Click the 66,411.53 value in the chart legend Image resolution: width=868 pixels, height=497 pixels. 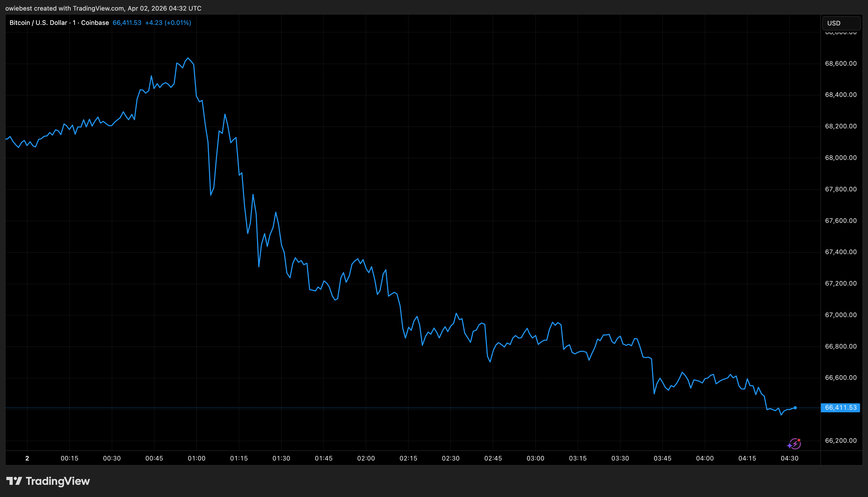[127, 23]
